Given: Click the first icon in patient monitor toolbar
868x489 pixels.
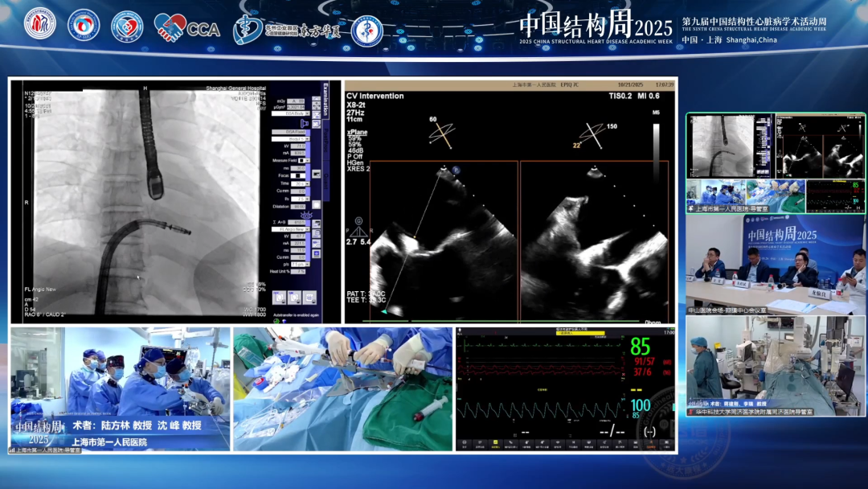Looking at the screenshot, I should point(464,445).
